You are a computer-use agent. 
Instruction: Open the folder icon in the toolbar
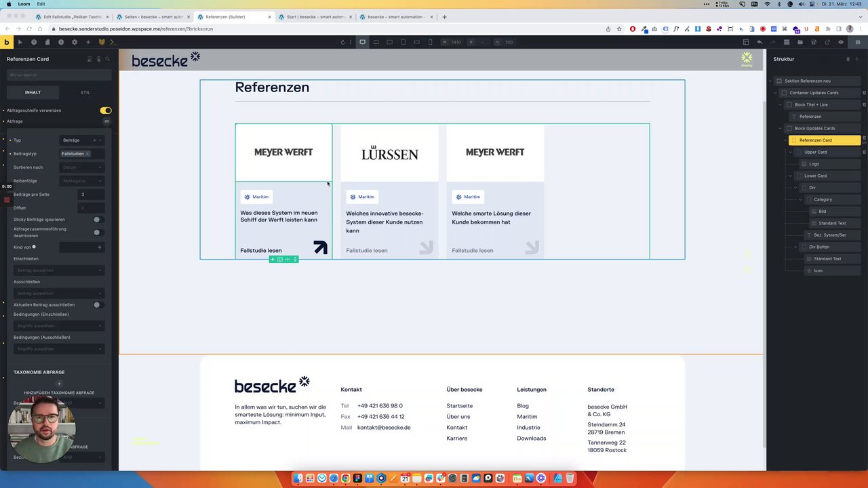[800, 42]
